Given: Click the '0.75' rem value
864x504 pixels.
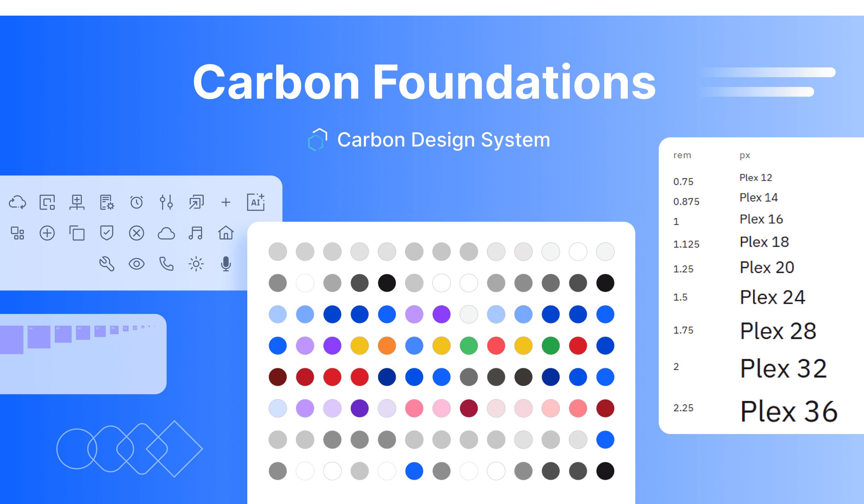Looking at the screenshot, I should [683, 182].
